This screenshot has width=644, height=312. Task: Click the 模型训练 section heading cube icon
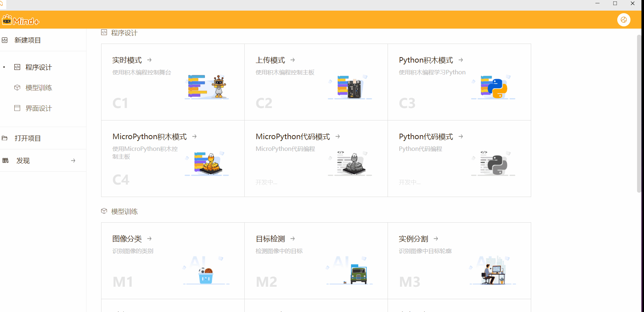[x=104, y=211]
